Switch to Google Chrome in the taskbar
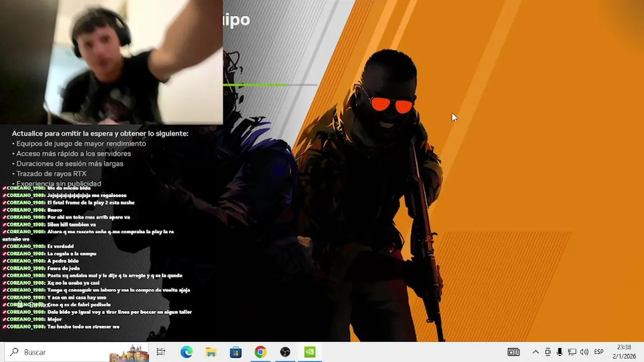 pos(260,352)
